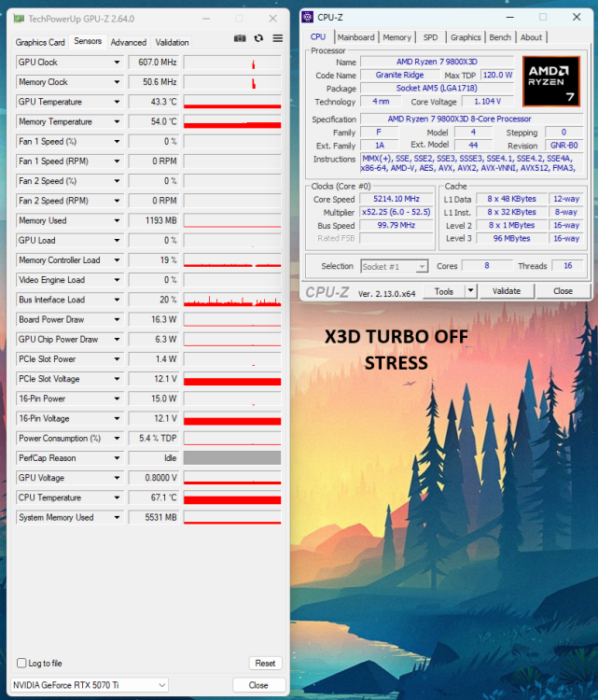Click the GPU Temperature history graph

coord(232,102)
